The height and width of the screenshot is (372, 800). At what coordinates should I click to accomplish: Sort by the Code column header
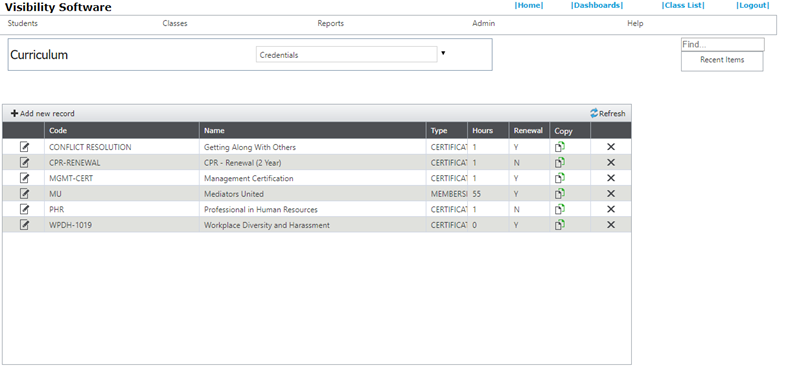tap(58, 131)
